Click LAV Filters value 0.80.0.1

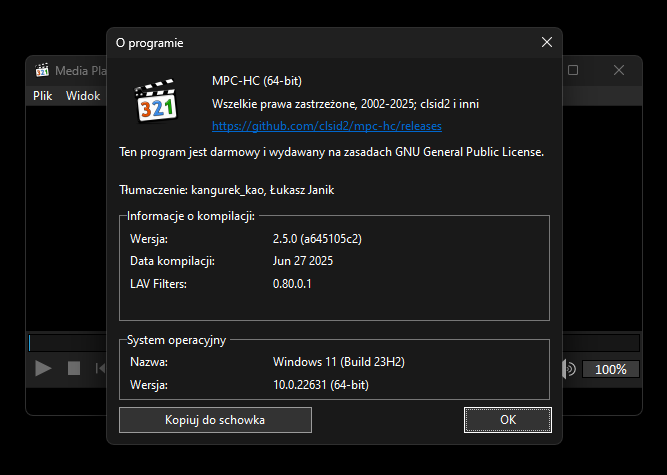click(x=292, y=284)
